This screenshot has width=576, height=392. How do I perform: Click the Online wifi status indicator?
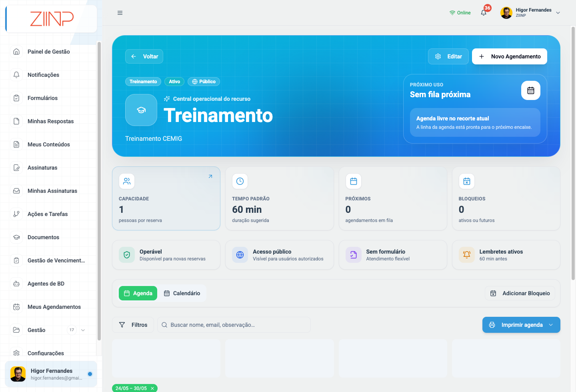[x=460, y=13]
